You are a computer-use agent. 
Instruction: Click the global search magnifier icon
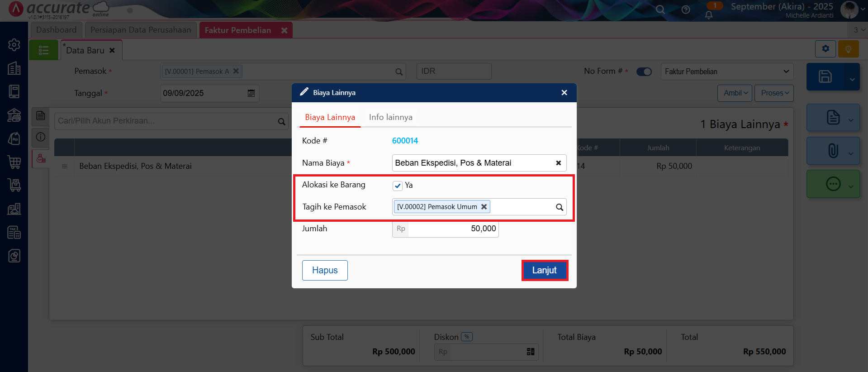click(660, 10)
